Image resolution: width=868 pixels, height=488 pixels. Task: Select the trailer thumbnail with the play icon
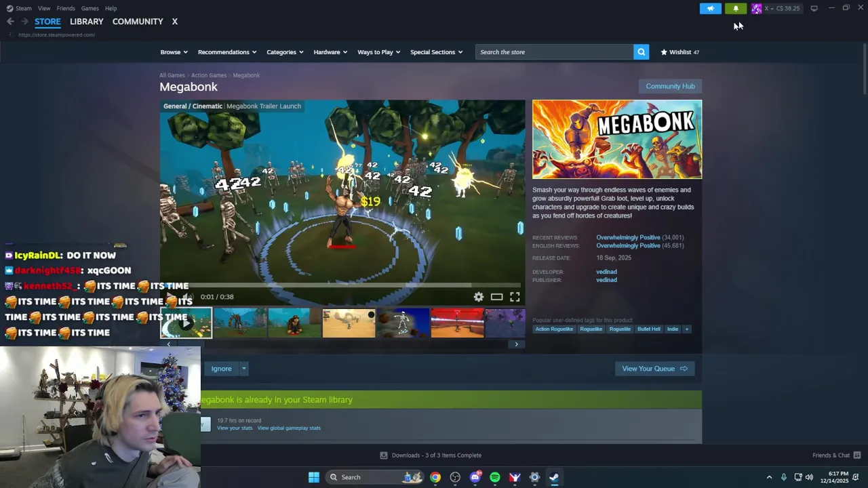186,323
